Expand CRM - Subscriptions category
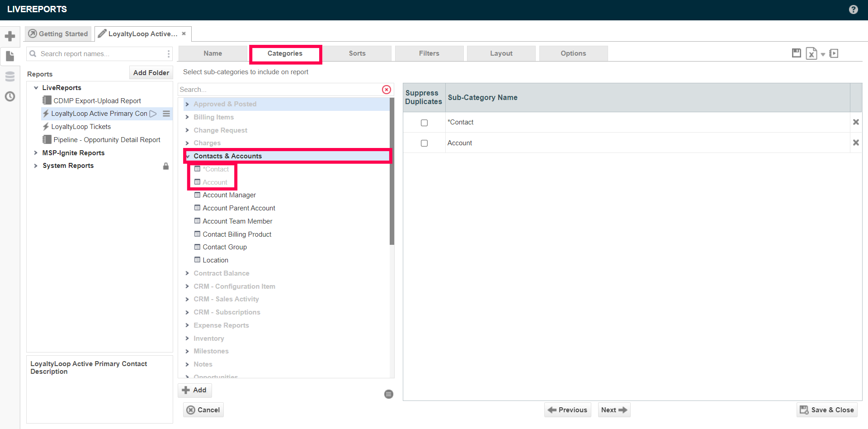 [x=187, y=312]
